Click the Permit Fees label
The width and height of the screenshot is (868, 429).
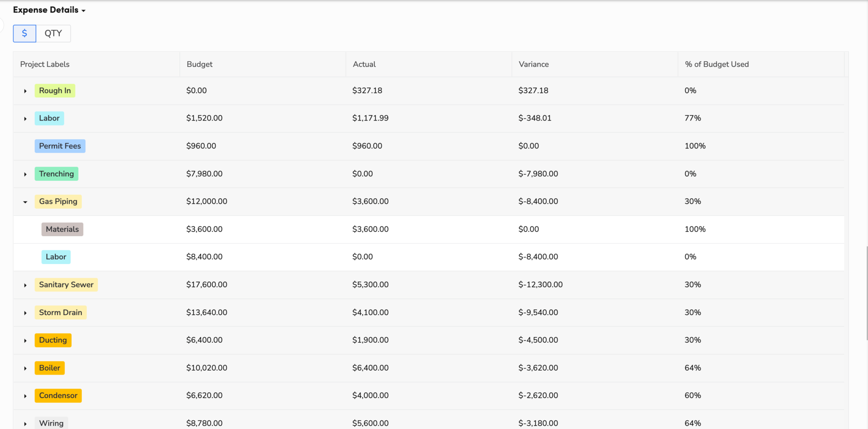(x=60, y=146)
